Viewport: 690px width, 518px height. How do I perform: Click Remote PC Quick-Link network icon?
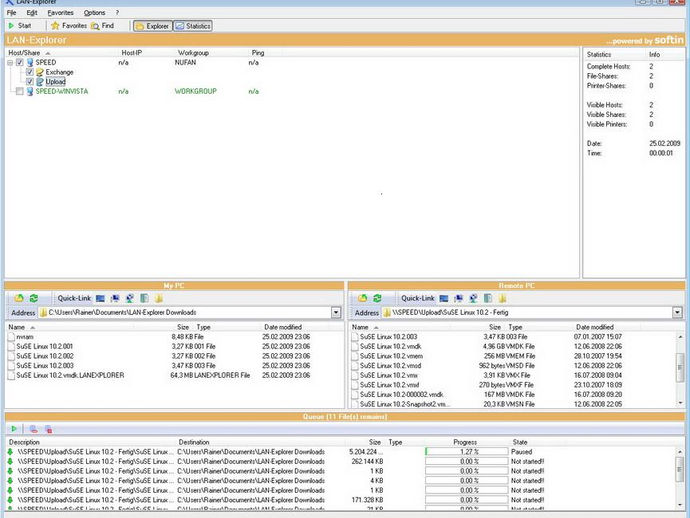coord(473,298)
